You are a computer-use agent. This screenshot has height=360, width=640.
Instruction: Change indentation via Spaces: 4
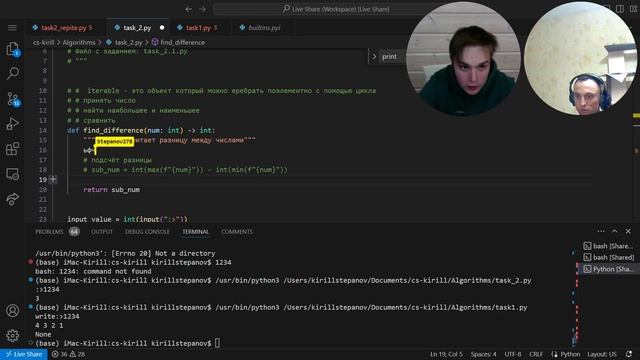pyautogui.click(x=483, y=354)
